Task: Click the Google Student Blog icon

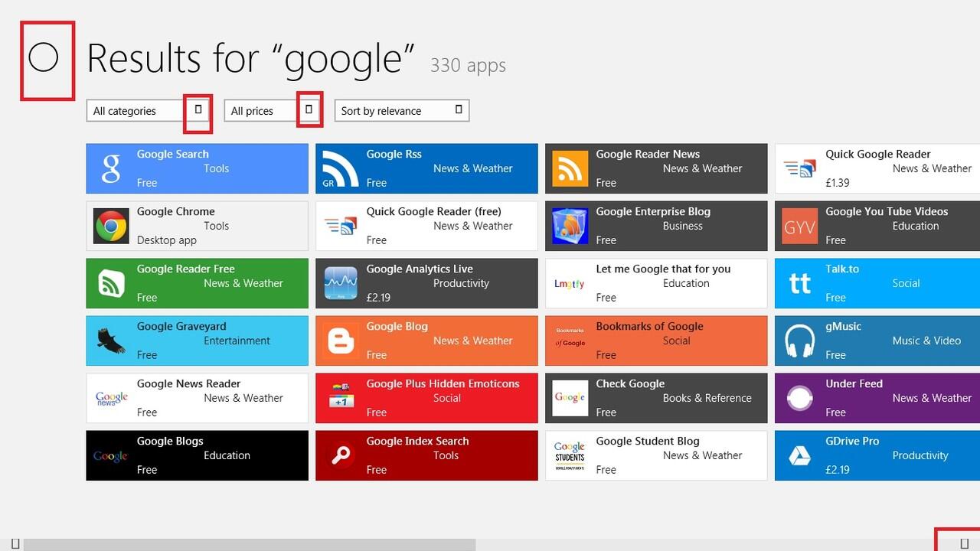Action: (570, 455)
